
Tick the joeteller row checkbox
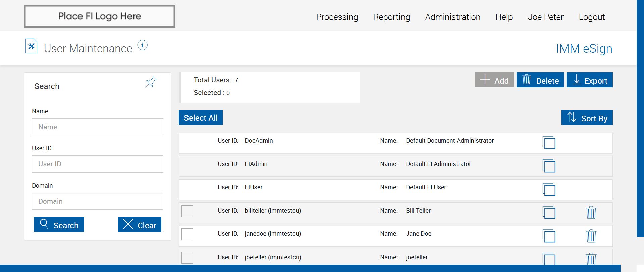click(x=187, y=258)
